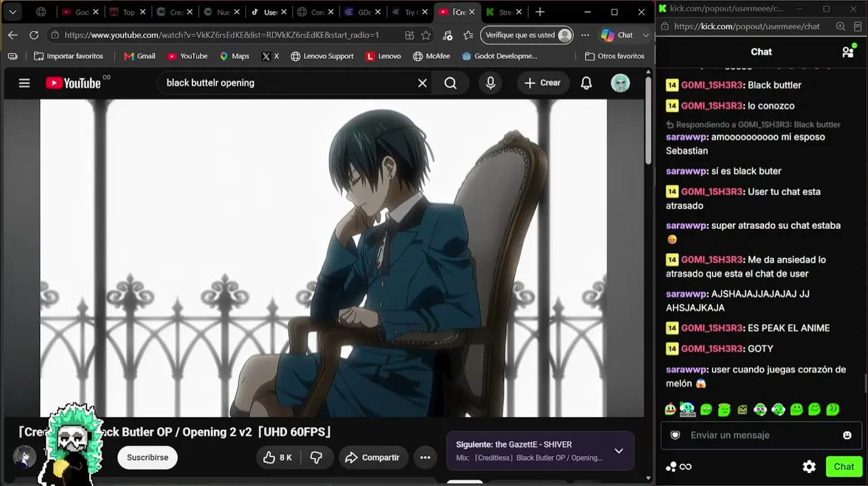Click the Suscribirse button
This screenshot has height=486, width=868.
tap(147, 458)
